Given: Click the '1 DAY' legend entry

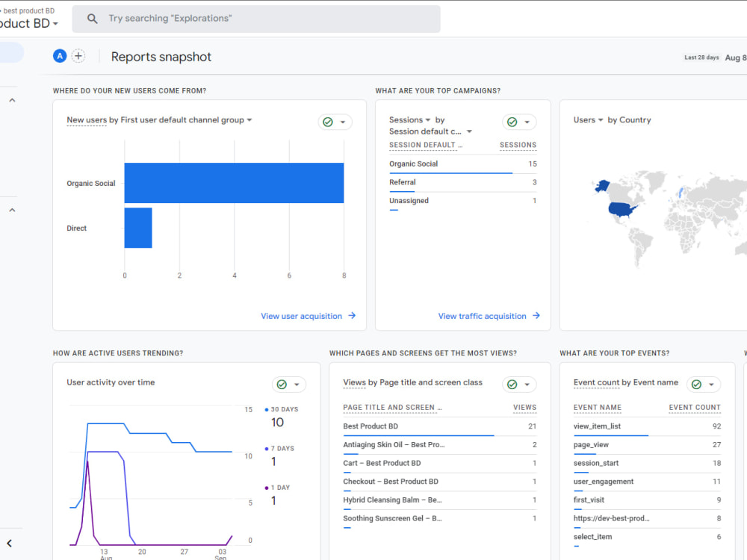Looking at the screenshot, I should pyautogui.click(x=277, y=488).
